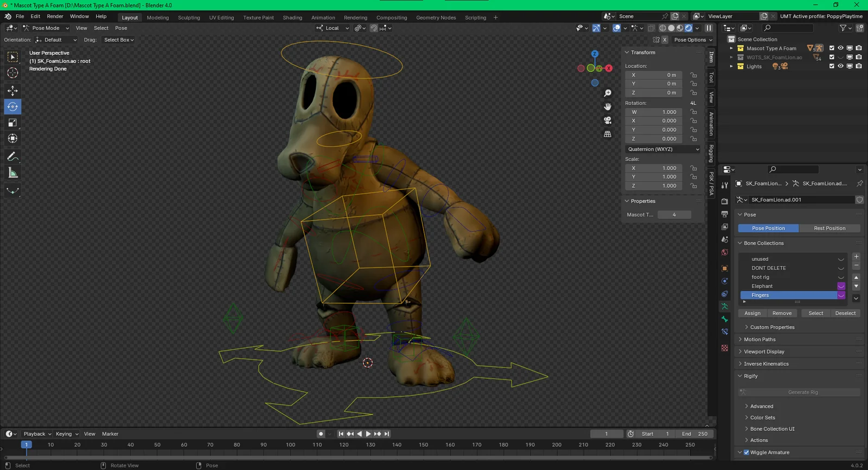Open the Render menu

coord(55,16)
